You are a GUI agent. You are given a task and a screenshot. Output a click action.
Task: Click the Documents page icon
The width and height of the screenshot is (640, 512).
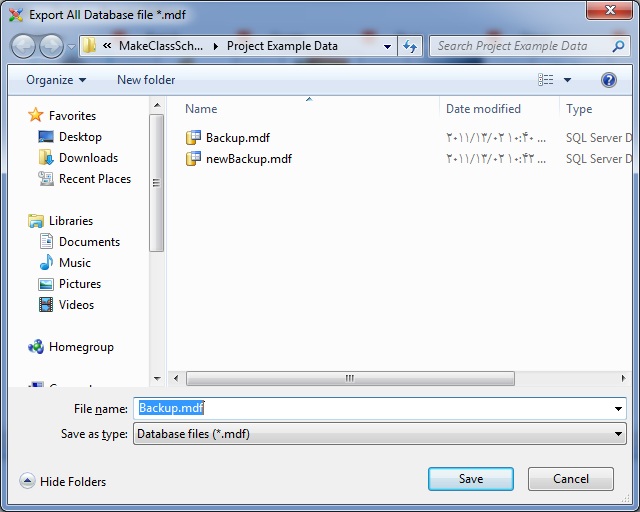(x=46, y=241)
